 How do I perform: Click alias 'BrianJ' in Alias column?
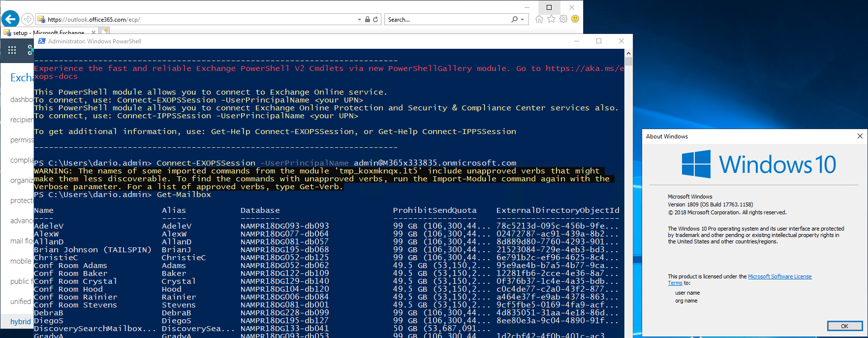click(176, 250)
